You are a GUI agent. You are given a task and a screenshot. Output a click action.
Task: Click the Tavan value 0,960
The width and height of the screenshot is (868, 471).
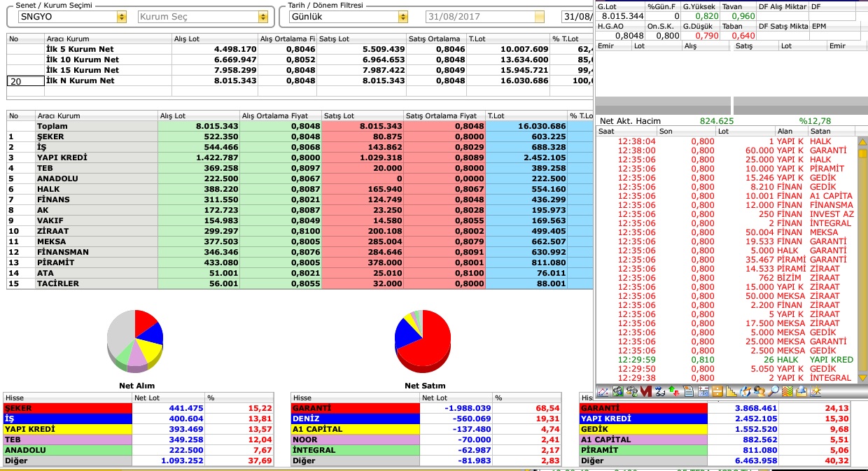pyautogui.click(x=743, y=15)
